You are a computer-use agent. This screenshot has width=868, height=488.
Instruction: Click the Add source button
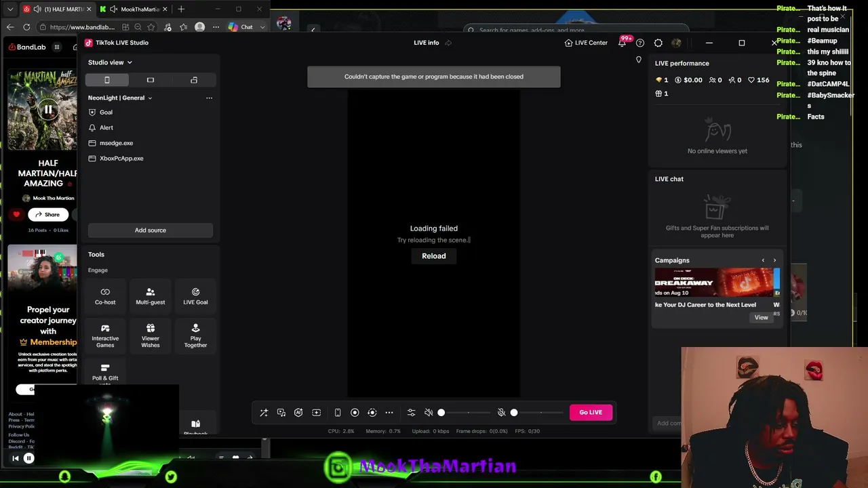(151, 230)
